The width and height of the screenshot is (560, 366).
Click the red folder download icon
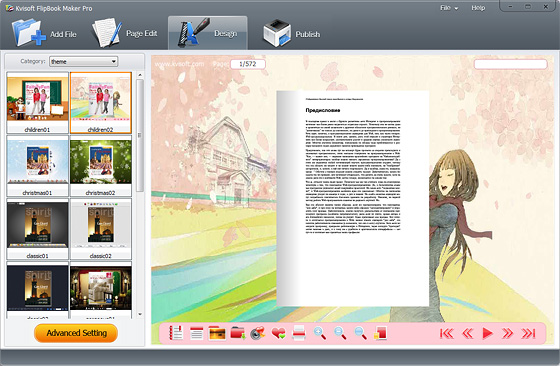tap(238, 333)
